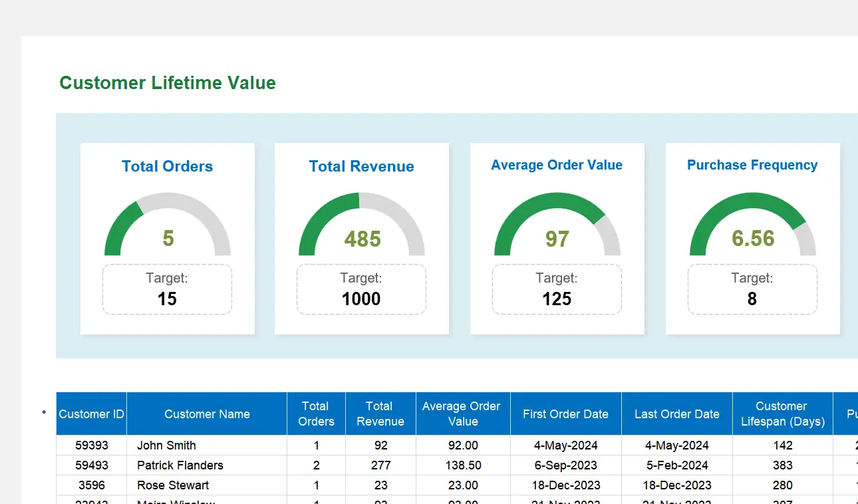Select the Total Orders gauge chart

(167, 225)
